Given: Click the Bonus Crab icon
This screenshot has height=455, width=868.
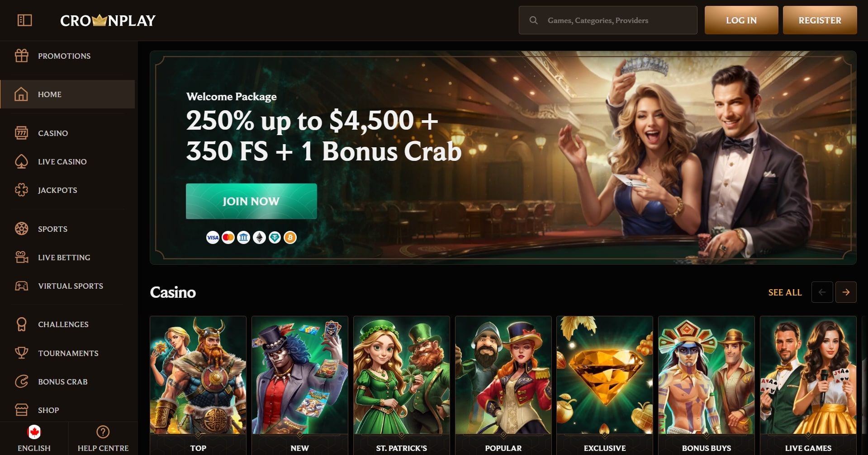Looking at the screenshot, I should [21, 381].
